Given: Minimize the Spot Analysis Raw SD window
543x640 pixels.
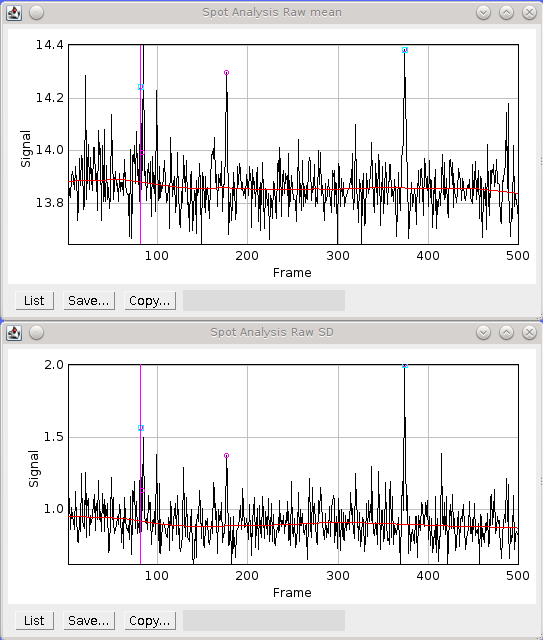Looking at the screenshot, I should (x=483, y=333).
